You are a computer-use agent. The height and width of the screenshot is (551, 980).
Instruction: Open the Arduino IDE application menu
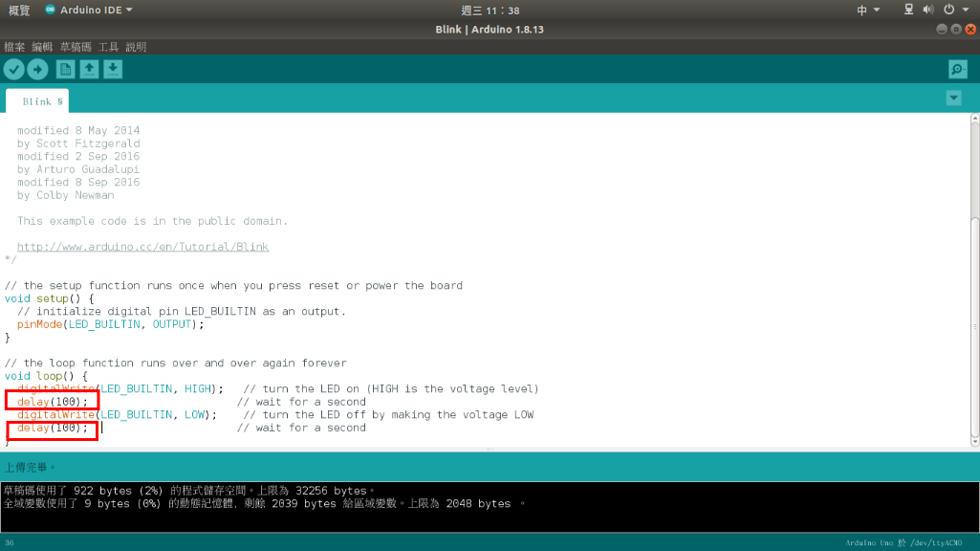pos(89,10)
